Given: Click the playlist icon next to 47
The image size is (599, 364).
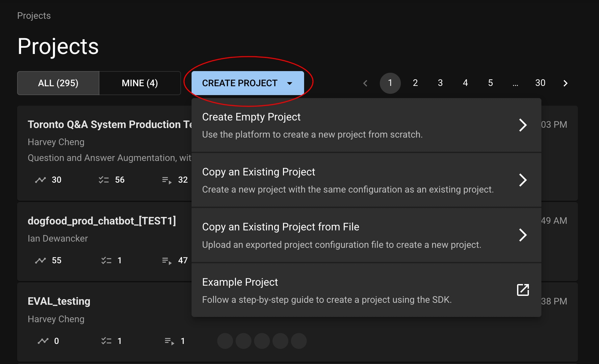Looking at the screenshot, I should (167, 261).
